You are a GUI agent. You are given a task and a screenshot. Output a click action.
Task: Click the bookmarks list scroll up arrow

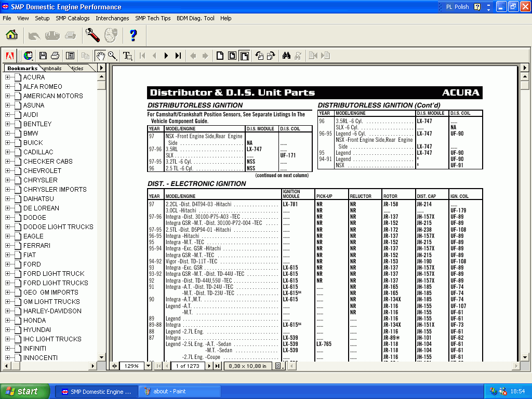pyautogui.click(x=101, y=77)
